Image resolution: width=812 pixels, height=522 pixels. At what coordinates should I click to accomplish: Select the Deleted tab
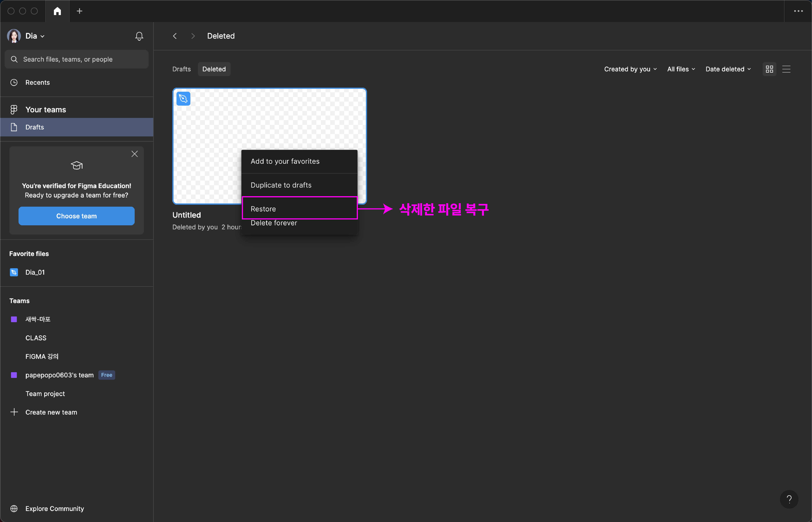pyautogui.click(x=214, y=69)
